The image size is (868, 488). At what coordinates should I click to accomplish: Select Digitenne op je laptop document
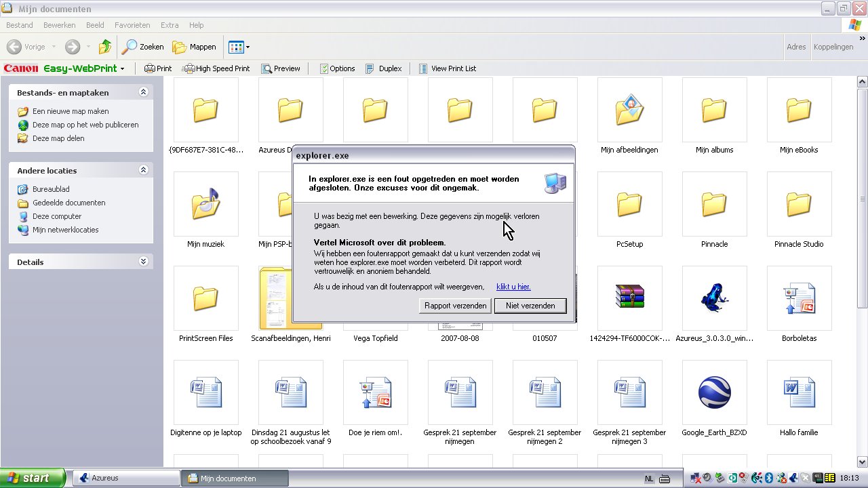(205, 392)
